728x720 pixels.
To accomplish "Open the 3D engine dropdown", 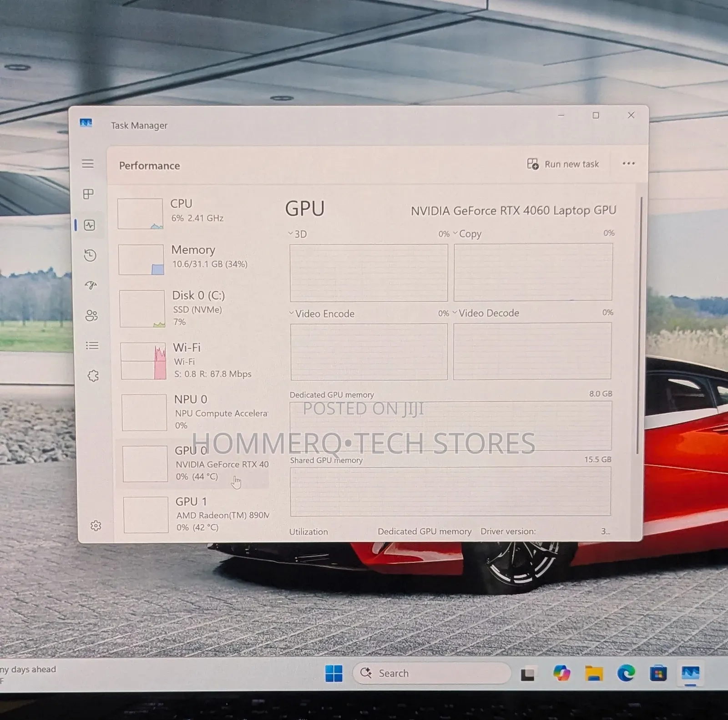I will click(298, 234).
